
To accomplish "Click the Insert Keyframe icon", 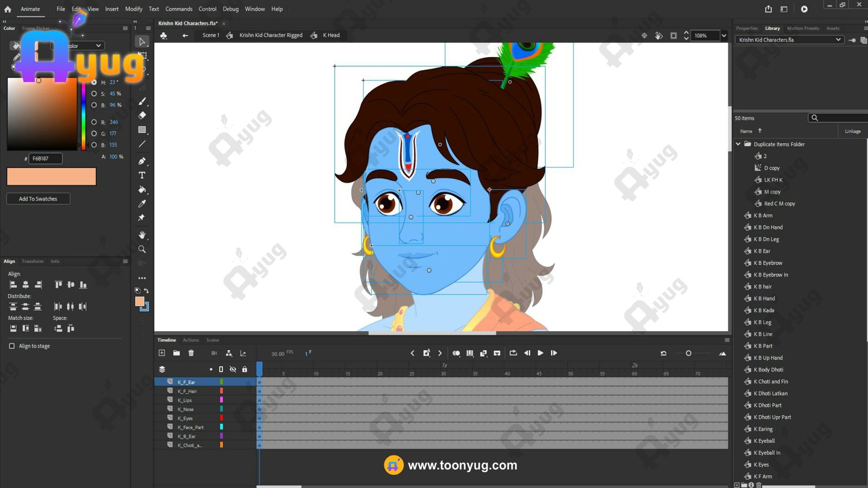I will tap(426, 353).
